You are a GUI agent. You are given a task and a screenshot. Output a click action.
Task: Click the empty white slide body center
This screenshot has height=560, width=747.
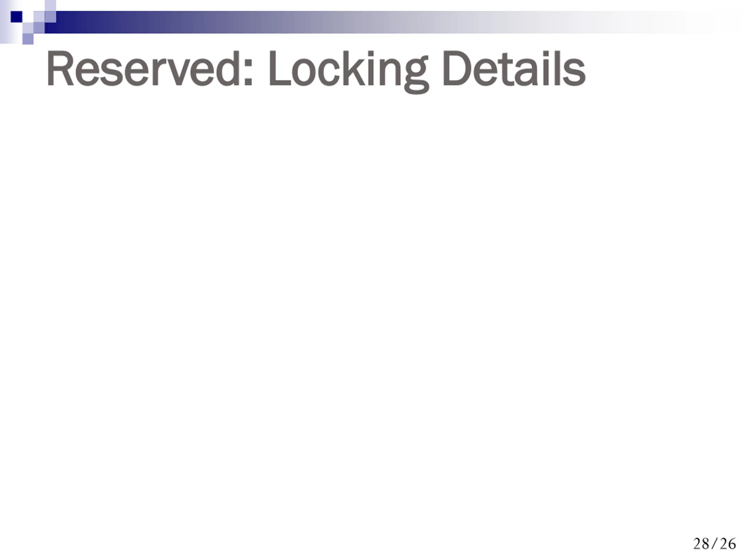373,304
